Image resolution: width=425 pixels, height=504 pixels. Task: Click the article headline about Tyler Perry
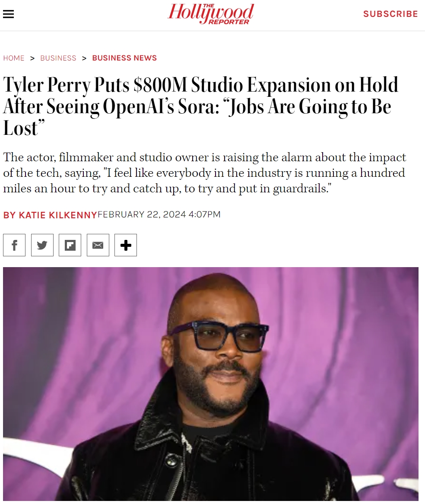point(201,106)
